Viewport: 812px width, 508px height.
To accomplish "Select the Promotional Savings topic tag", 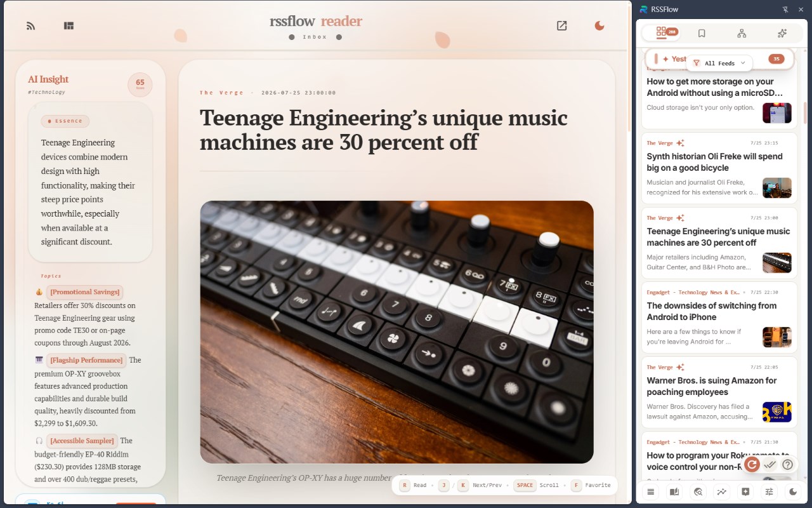I will point(85,292).
